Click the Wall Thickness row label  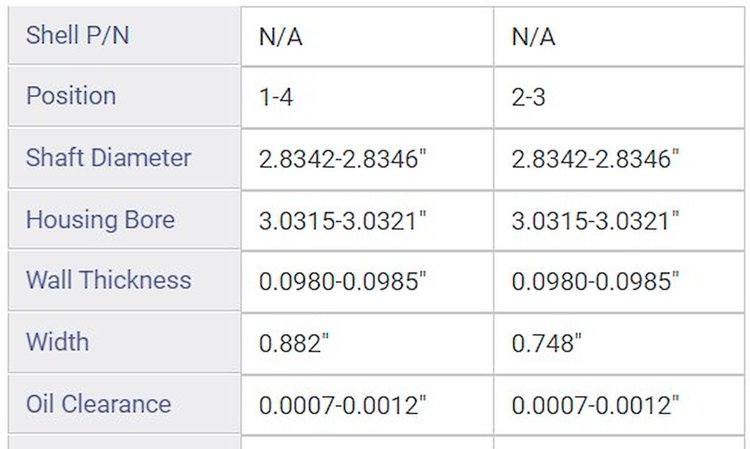tap(124, 281)
